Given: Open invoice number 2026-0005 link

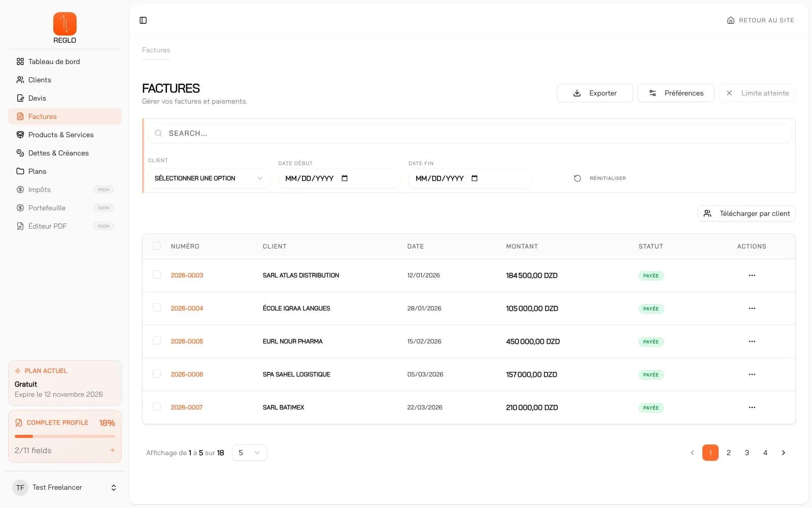Looking at the screenshot, I should [x=187, y=341].
